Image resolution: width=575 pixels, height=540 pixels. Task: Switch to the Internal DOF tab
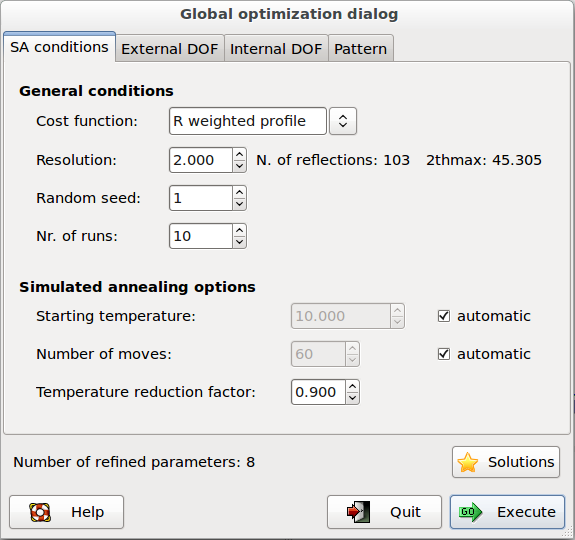tap(276, 49)
